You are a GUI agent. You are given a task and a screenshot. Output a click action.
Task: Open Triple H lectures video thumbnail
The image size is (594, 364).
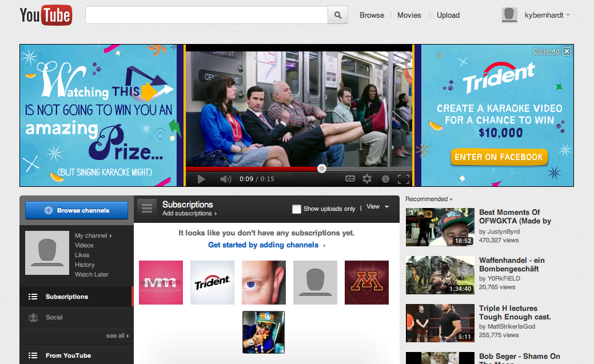coord(440,323)
